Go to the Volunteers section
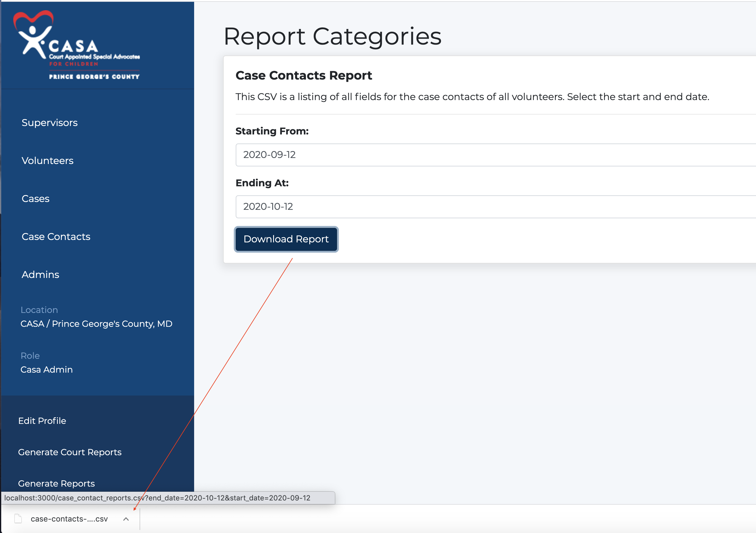This screenshot has width=756, height=533. 47,161
